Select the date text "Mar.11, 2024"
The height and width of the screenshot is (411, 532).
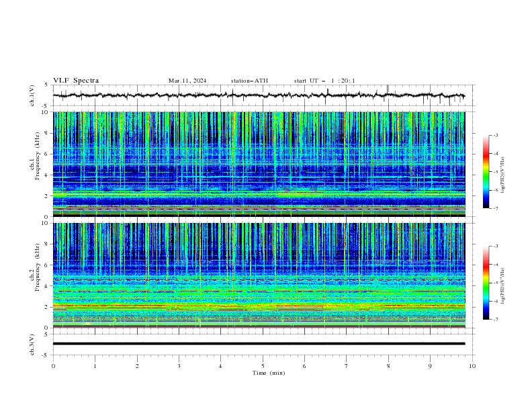[187, 81]
